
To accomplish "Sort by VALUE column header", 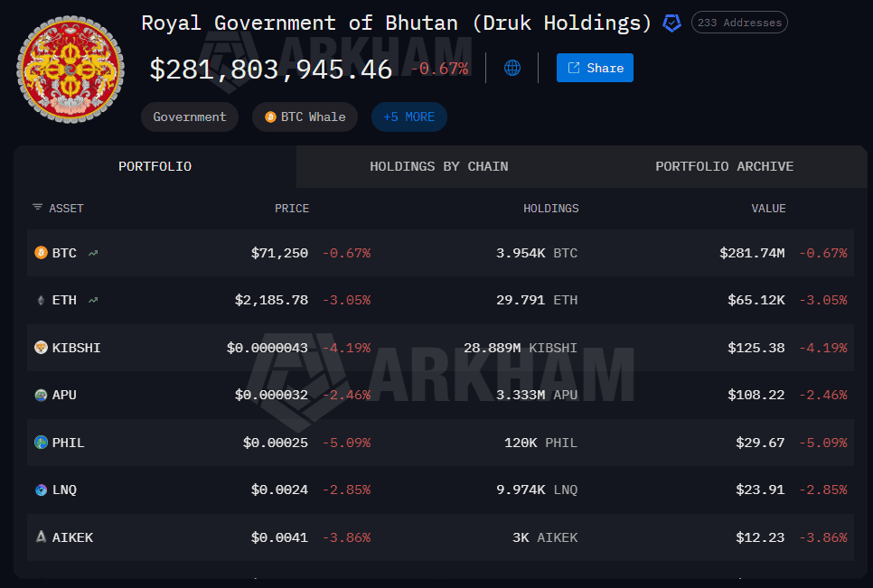I will point(768,208).
